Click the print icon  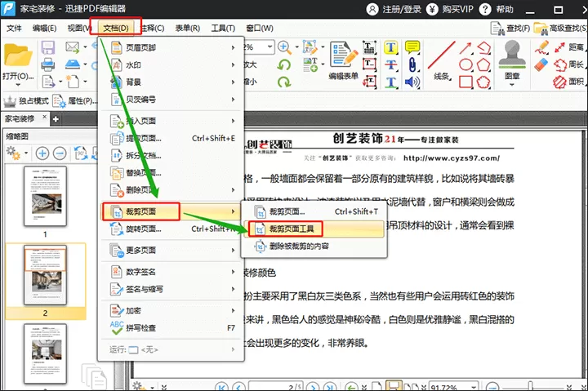coord(48,64)
